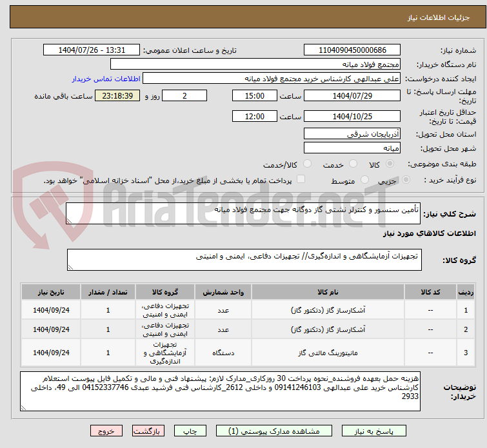Viewport: 487px width, 448px height.
Task: Click the توضیحات خریدار notes textarea
Action: [x=220, y=391]
